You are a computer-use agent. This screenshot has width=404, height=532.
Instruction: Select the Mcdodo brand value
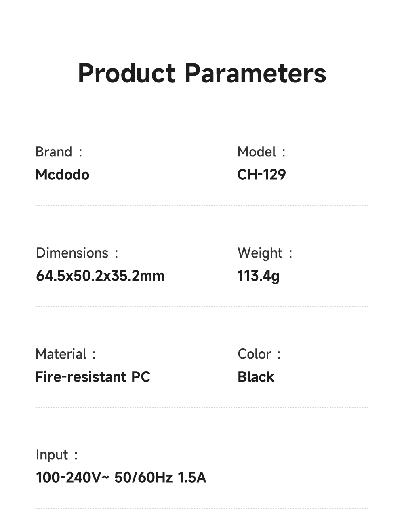pos(62,175)
